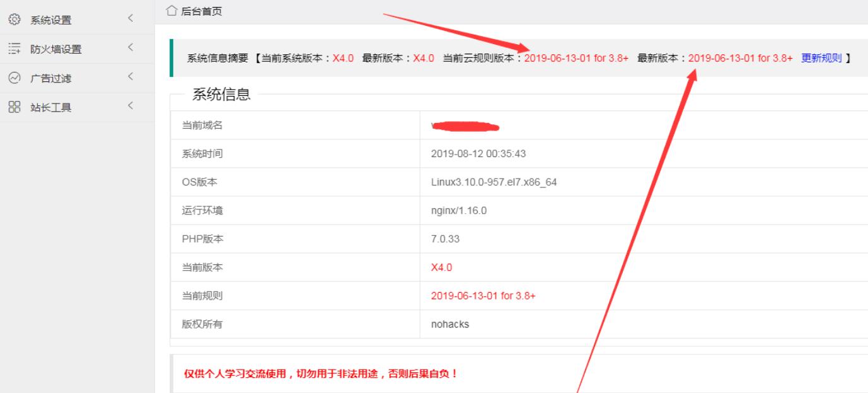
Task: Expand the 广告过滤 sidebar section
Action: (132, 78)
